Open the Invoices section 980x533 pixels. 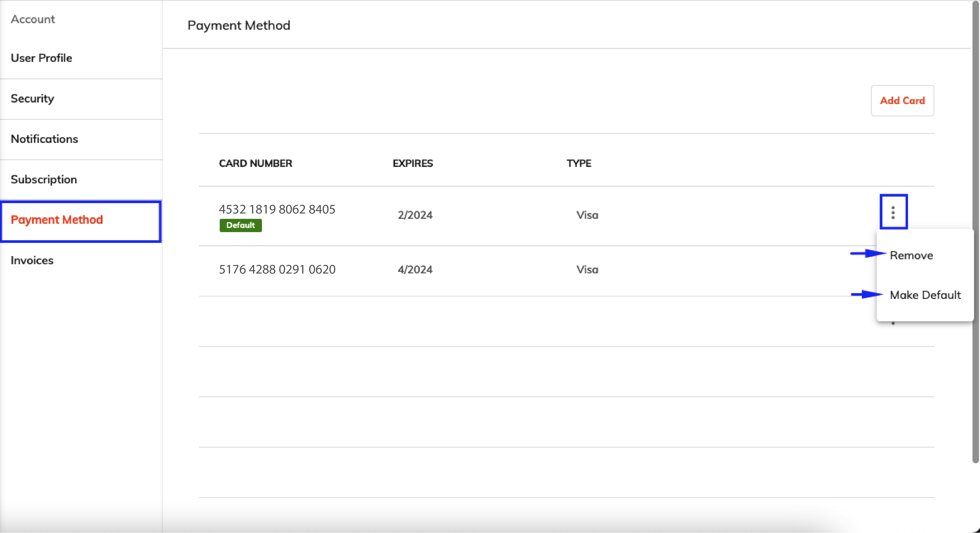pos(32,260)
